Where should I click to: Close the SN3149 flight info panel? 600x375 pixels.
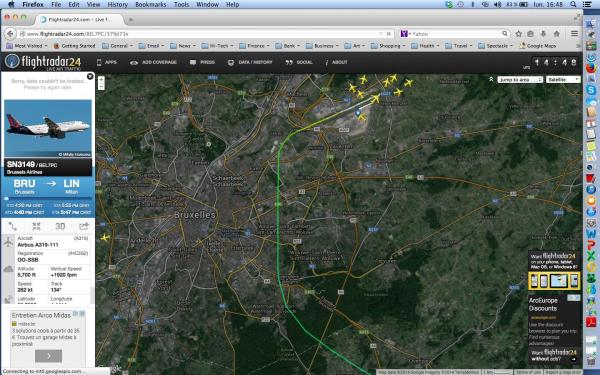pos(90,77)
